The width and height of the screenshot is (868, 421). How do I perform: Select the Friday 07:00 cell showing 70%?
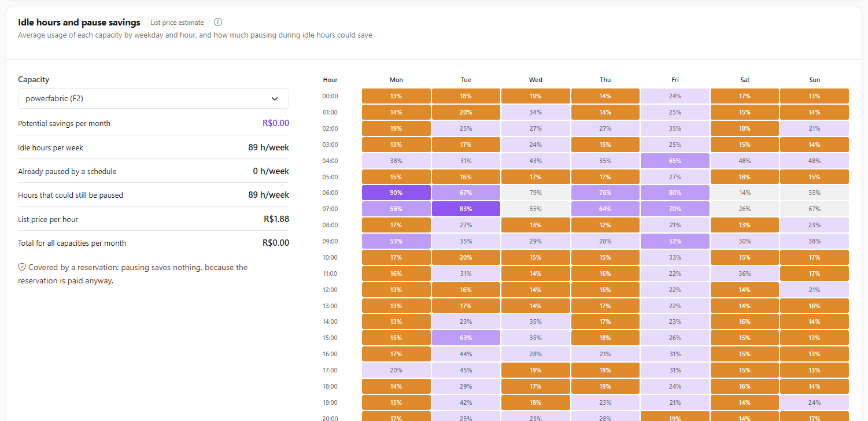(x=675, y=209)
